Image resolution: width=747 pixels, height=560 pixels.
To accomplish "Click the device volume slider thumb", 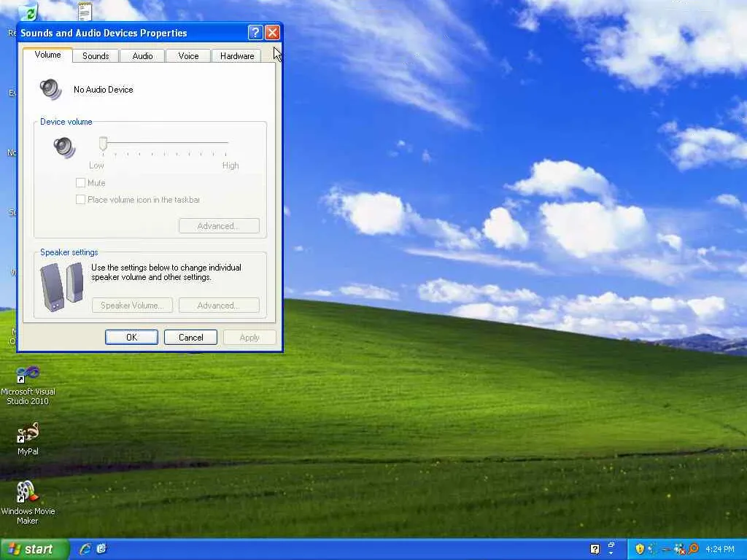I will (103, 144).
